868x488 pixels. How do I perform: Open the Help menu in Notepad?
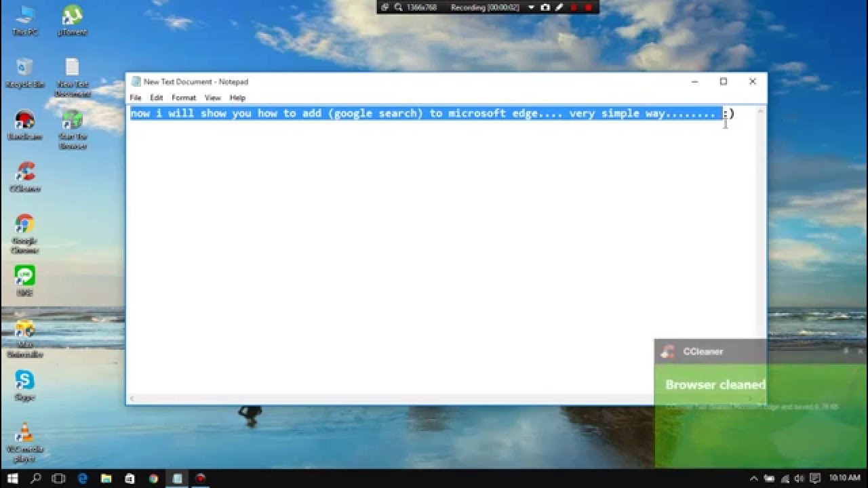[237, 98]
